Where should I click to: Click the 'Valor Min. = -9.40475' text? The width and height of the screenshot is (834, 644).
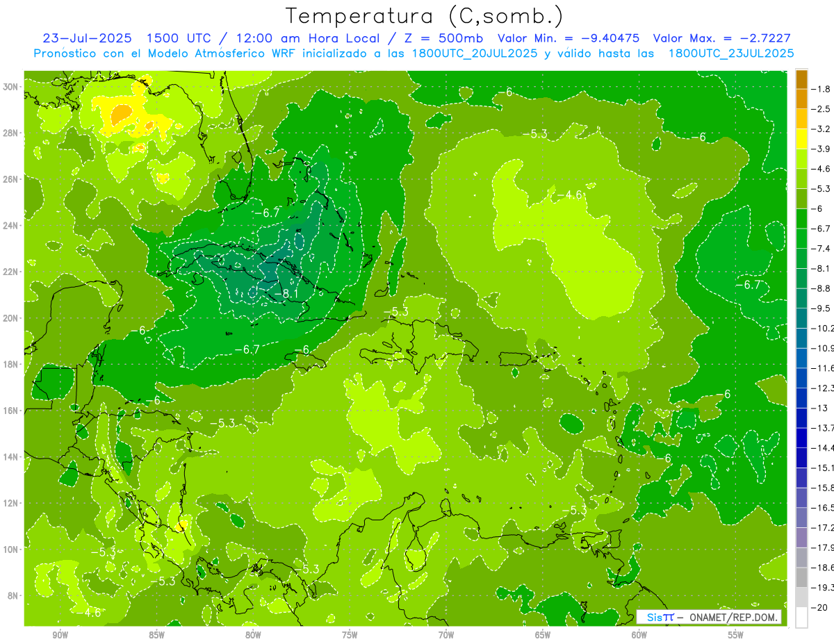[x=569, y=38]
